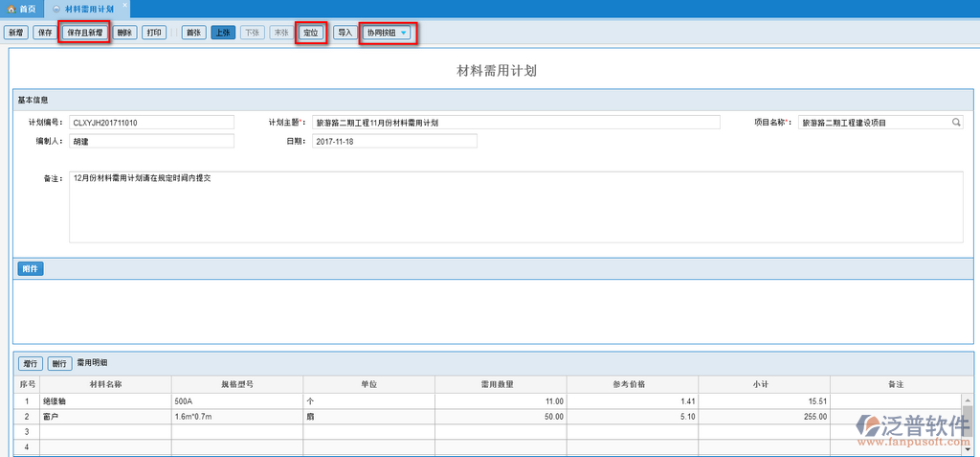Close the 材料需用计划 tab
980x457 pixels.
coord(124,5)
